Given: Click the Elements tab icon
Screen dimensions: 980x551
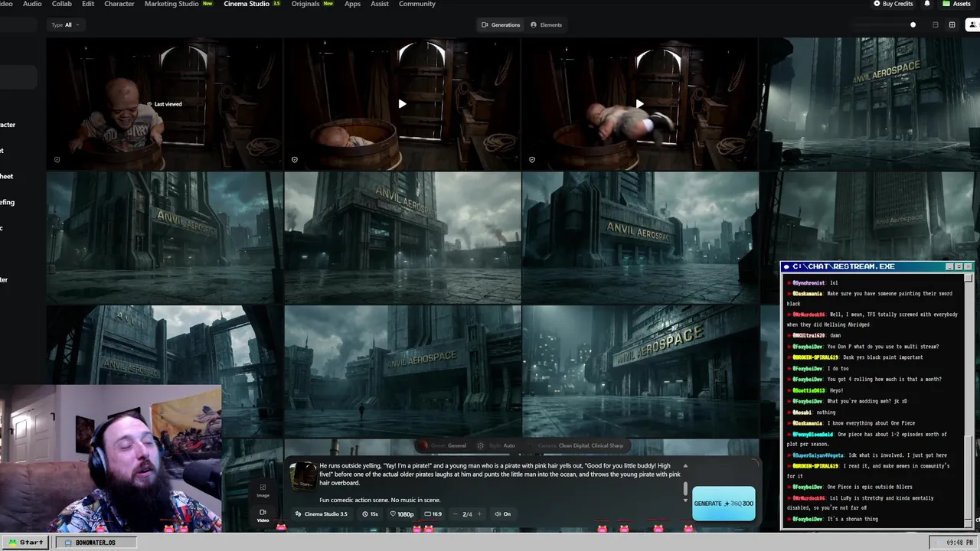Looking at the screenshot, I should pos(534,24).
